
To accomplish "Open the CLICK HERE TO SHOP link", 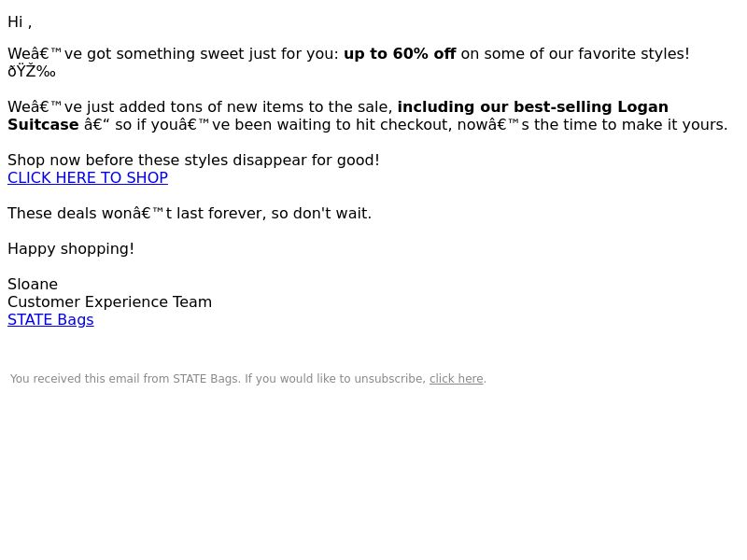I will pos(88,177).
